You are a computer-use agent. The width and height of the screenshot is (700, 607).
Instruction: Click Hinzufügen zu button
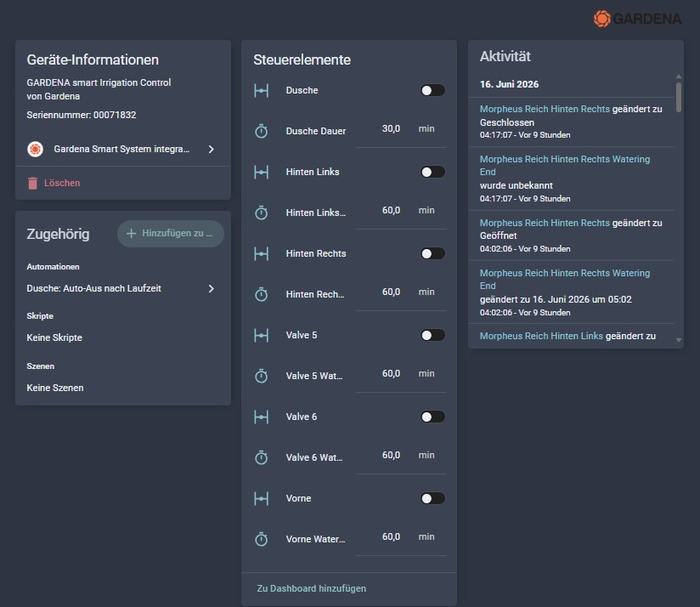171,233
